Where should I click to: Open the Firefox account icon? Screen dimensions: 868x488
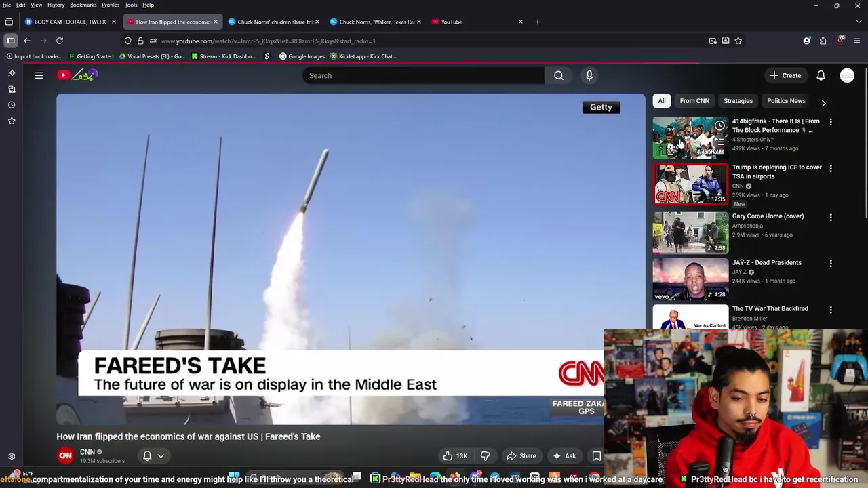(806, 41)
